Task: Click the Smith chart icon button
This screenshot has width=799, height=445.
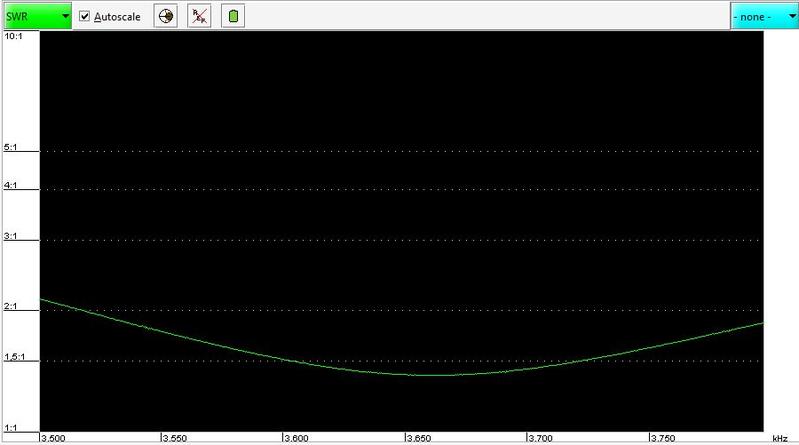Action: click(x=166, y=16)
